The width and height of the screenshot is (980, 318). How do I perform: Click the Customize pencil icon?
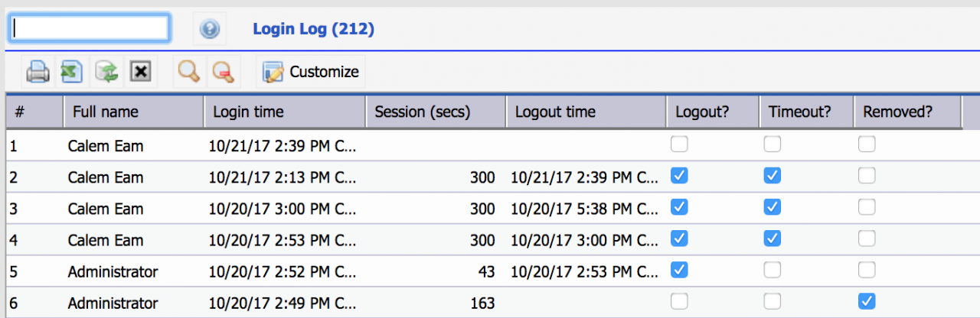(273, 72)
